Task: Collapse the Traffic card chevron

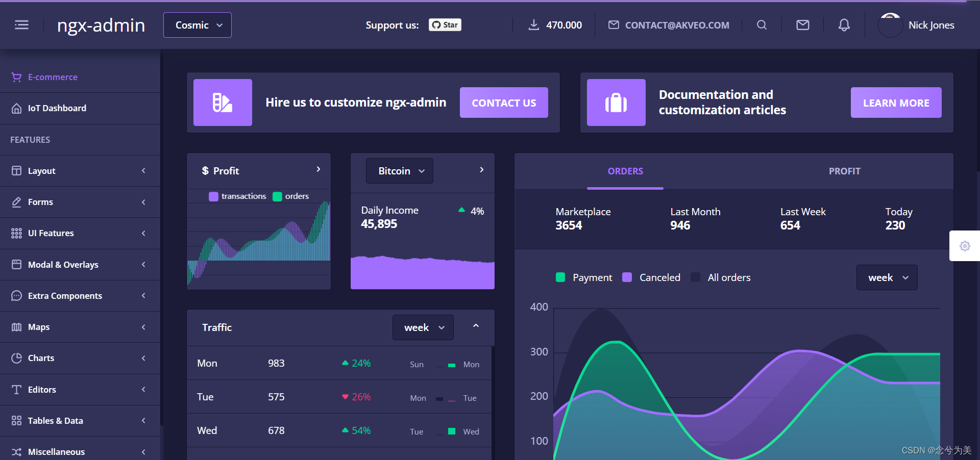Action: [x=476, y=326]
